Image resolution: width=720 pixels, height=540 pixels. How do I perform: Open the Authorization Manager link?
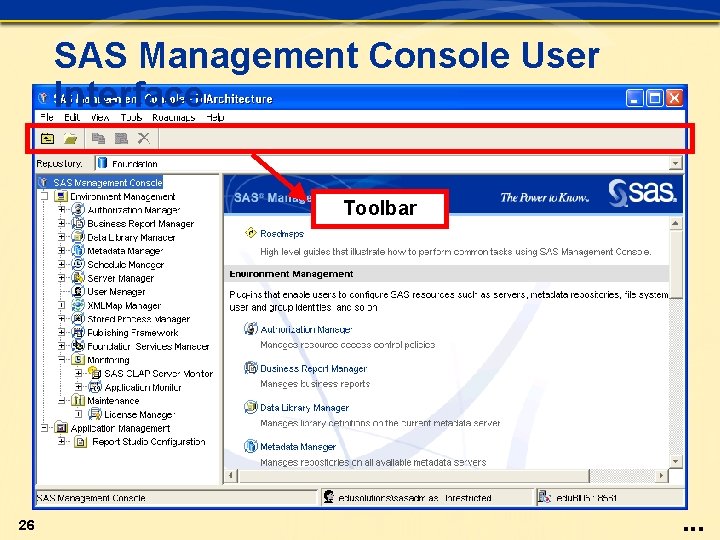click(306, 329)
